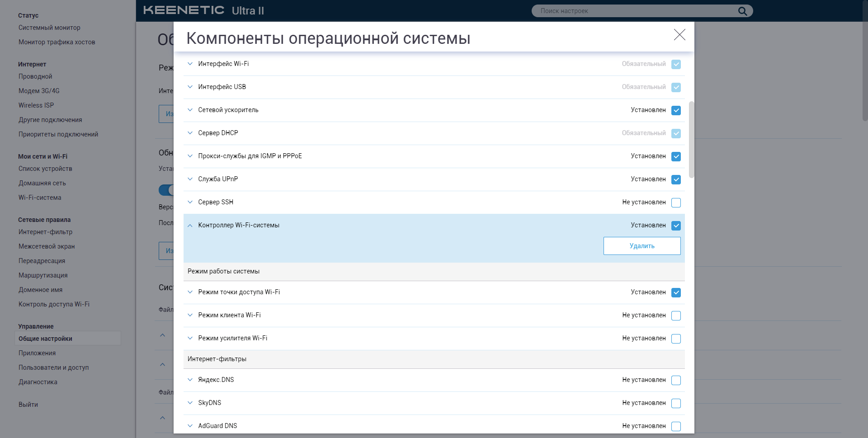Viewport: 868px width, 438px height.
Task: Close the OS components dialog
Action: [679, 35]
